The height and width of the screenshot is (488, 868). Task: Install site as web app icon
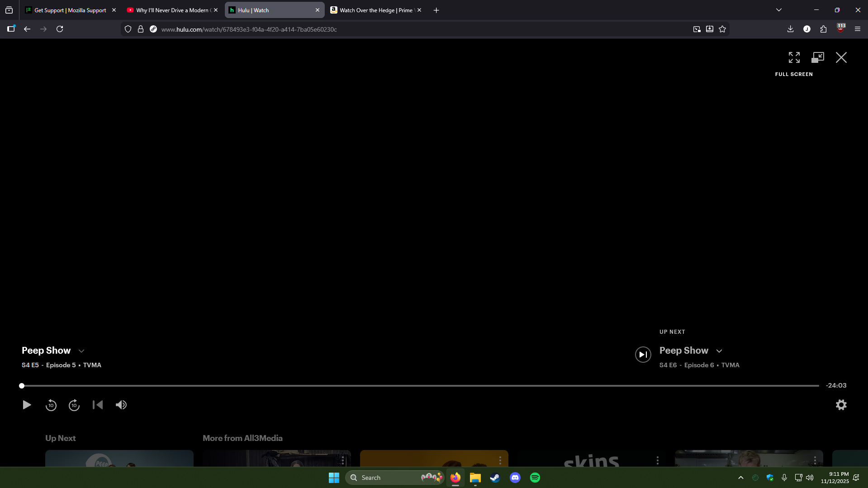[x=710, y=29]
